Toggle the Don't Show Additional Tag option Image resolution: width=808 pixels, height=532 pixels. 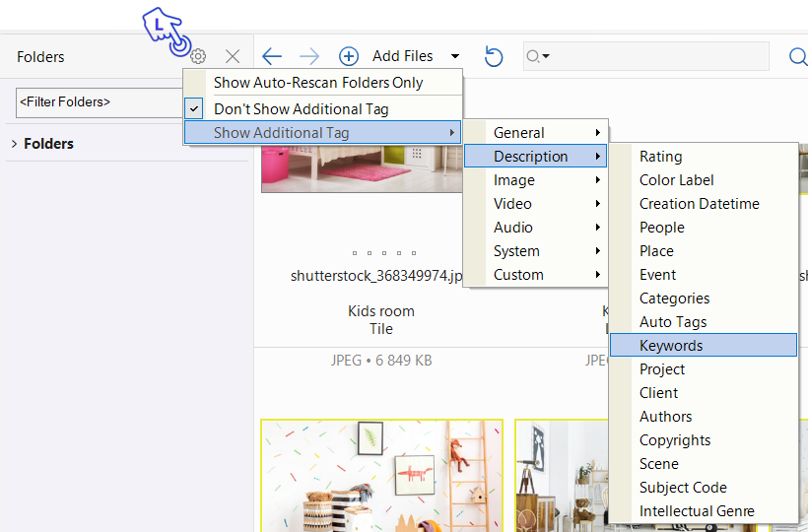pyautogui.click(x=301, y=109)
